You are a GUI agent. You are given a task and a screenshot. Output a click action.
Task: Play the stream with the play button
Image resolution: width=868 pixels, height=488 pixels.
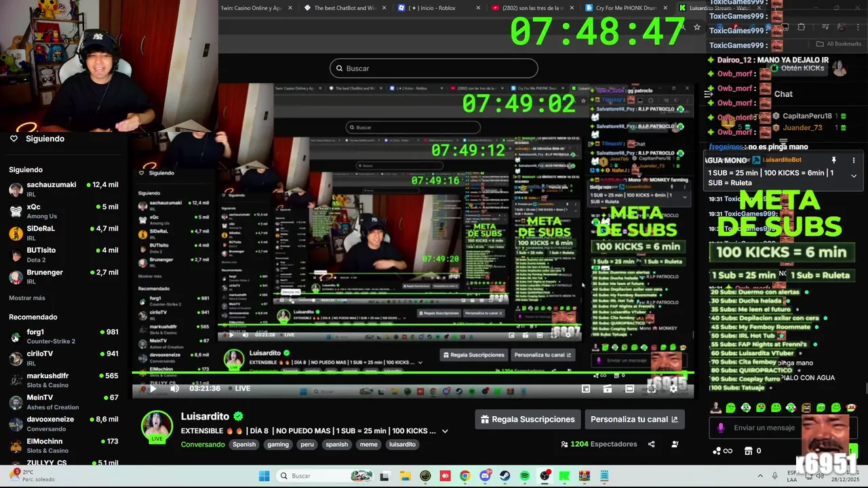(x=153, y=388)
